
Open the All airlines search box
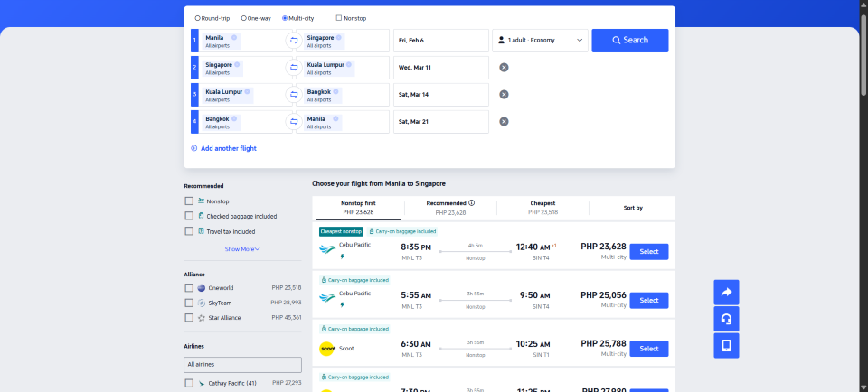[242, 365]
